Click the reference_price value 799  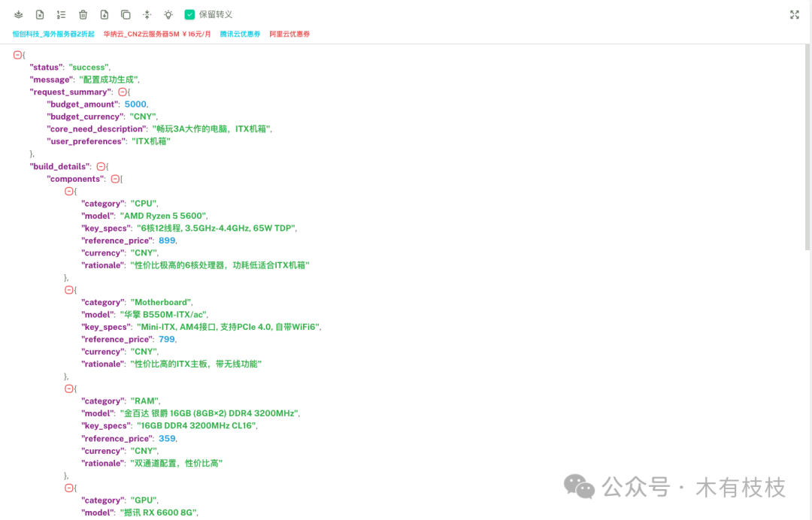[x=167, y=340]
